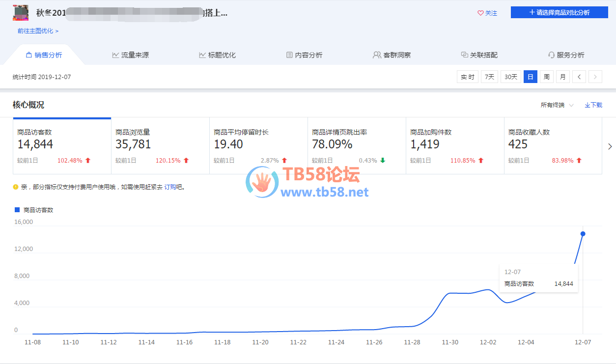Select the 7天 time range
Image resolution: width=616 pixels, height=364 pixels.
(489, 77)
